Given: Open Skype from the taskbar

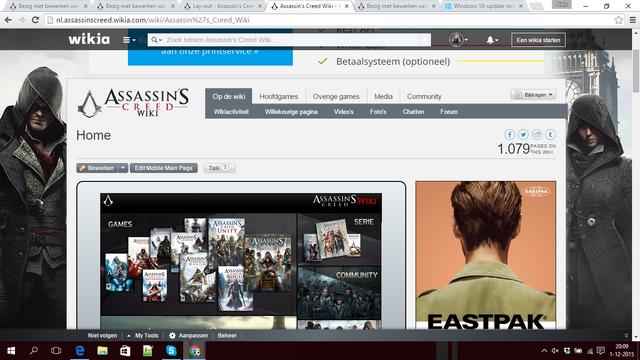Looking at the screenshot, I should point(171,351).
